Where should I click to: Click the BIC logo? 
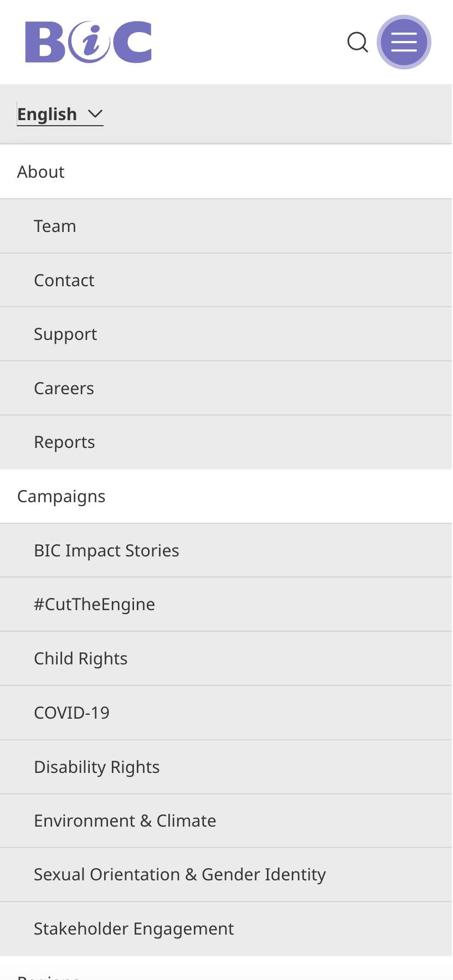click(x=89, y=42)
